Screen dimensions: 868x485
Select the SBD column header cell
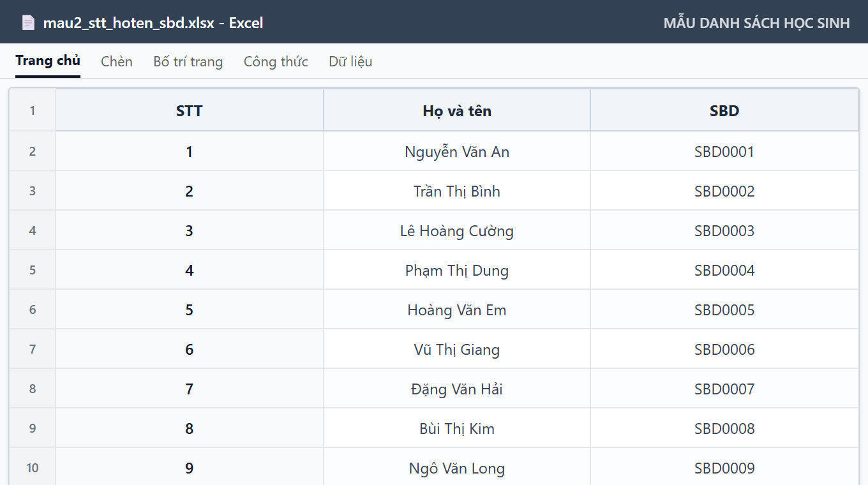(724, 110)
